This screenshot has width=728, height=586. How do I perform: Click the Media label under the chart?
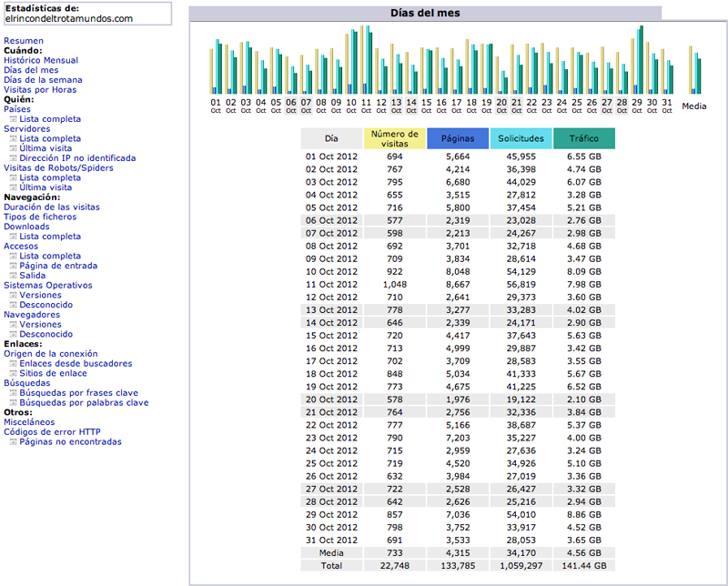point(694,106)
